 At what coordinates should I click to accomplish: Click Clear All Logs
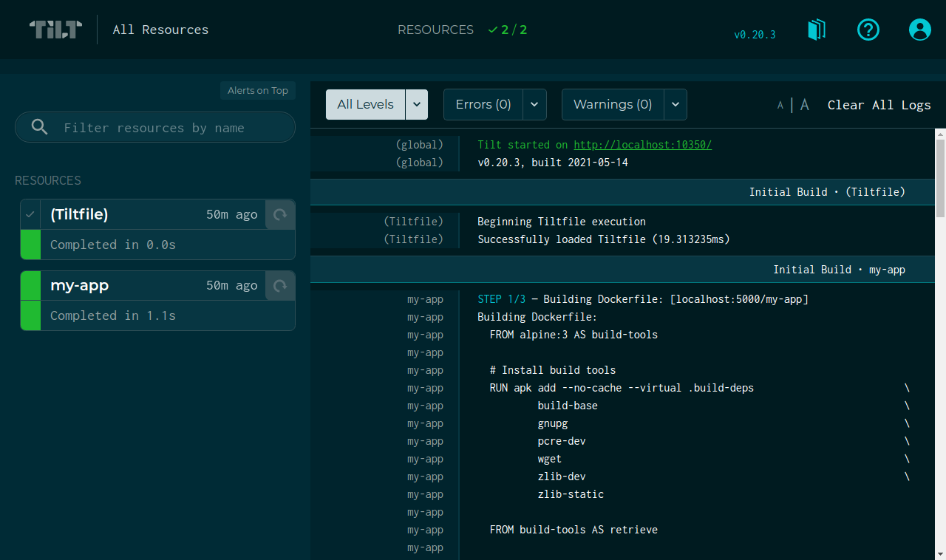click(x=879, y=105)
